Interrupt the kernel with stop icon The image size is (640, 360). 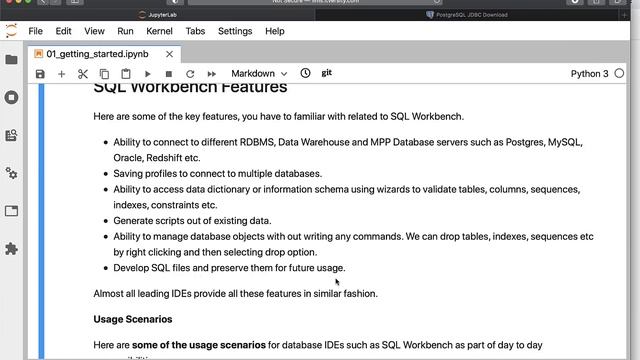point(169,74)
